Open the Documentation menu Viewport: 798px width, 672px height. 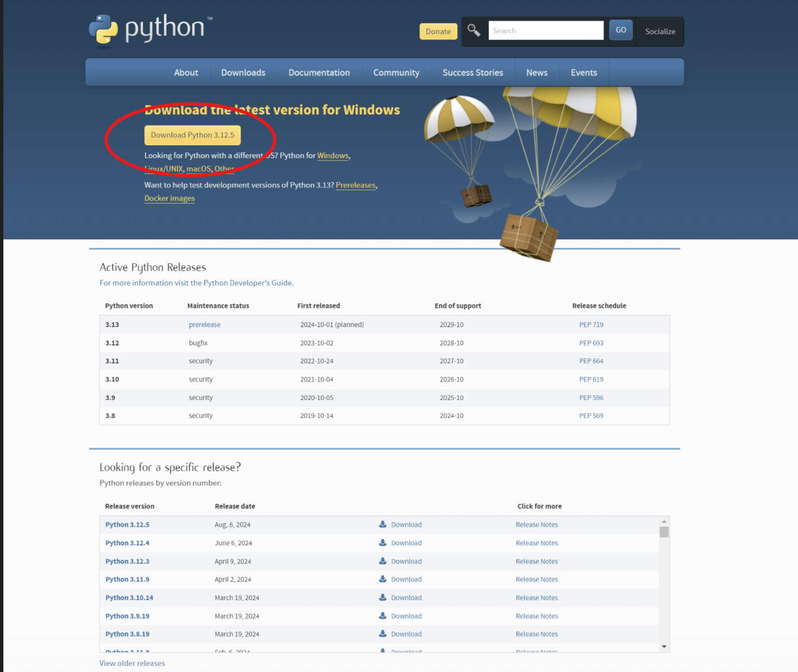click(319, 72)
